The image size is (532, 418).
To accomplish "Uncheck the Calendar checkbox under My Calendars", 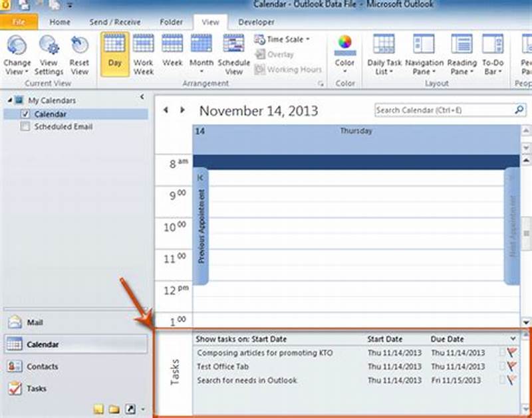I will (25, 114).
